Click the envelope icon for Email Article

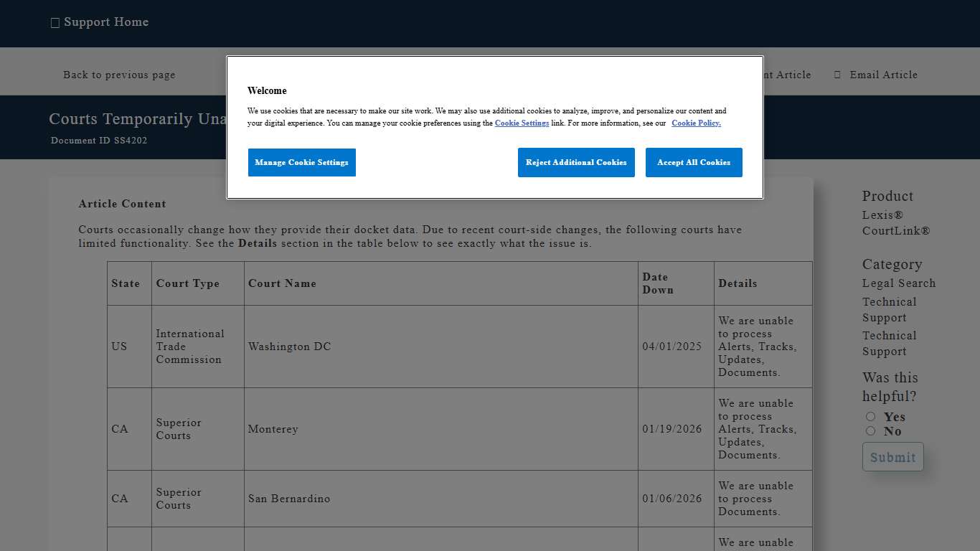(837, 74)
